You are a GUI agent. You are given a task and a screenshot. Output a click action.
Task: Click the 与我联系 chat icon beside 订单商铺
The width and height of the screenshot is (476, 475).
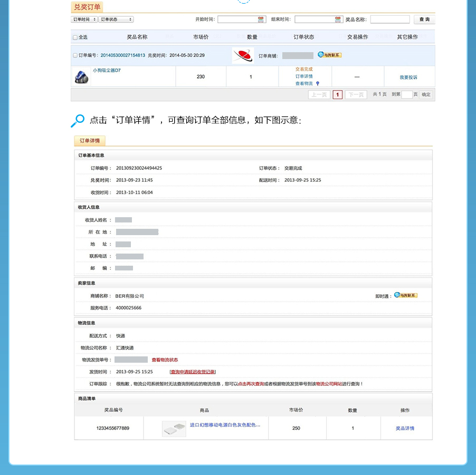tap(329, 55)
